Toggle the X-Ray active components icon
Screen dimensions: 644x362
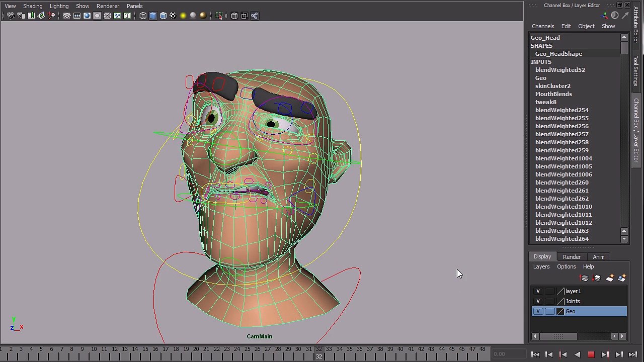[245, 16]
